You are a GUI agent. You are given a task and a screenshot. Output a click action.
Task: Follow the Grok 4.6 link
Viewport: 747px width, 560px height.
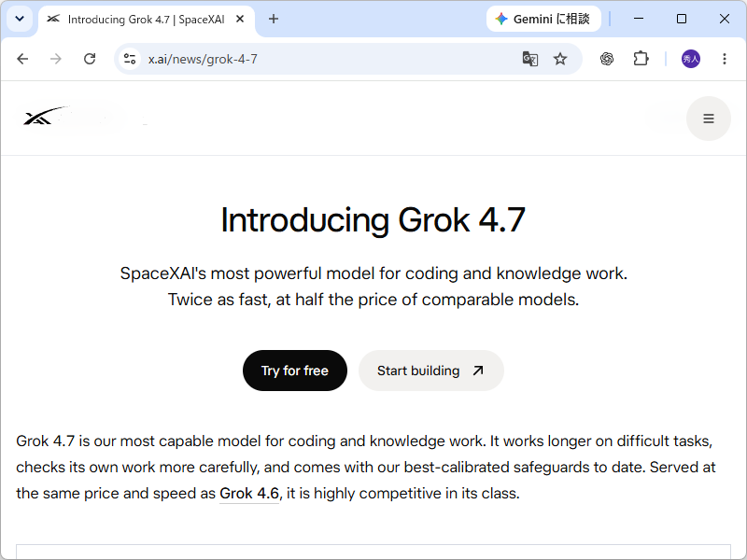249,494
